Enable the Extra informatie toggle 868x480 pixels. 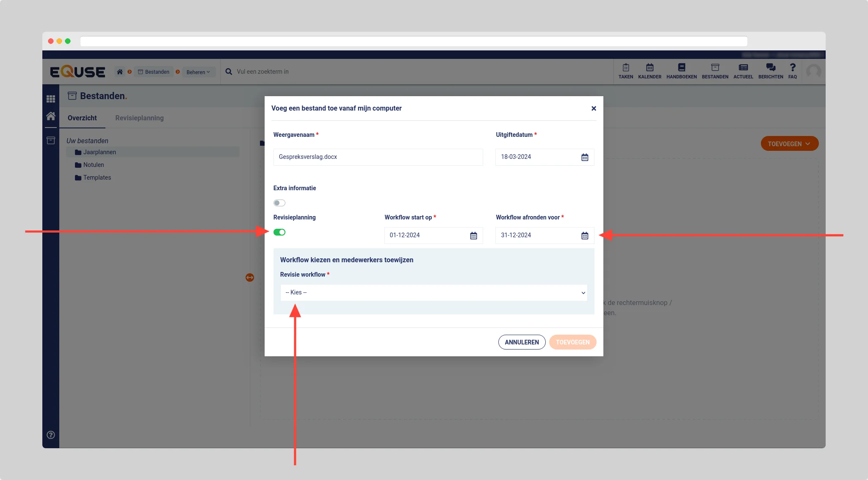[x=279, y=203]
